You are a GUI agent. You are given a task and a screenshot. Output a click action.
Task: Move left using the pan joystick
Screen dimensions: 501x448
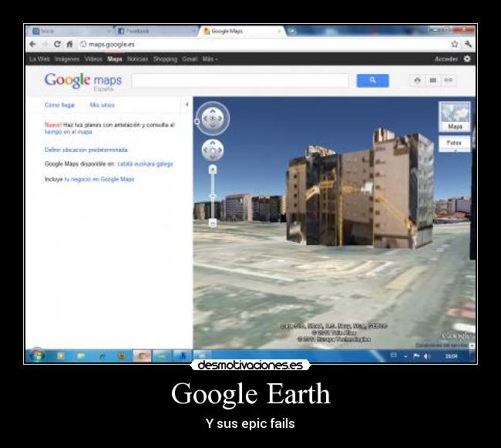pos(206,150)
